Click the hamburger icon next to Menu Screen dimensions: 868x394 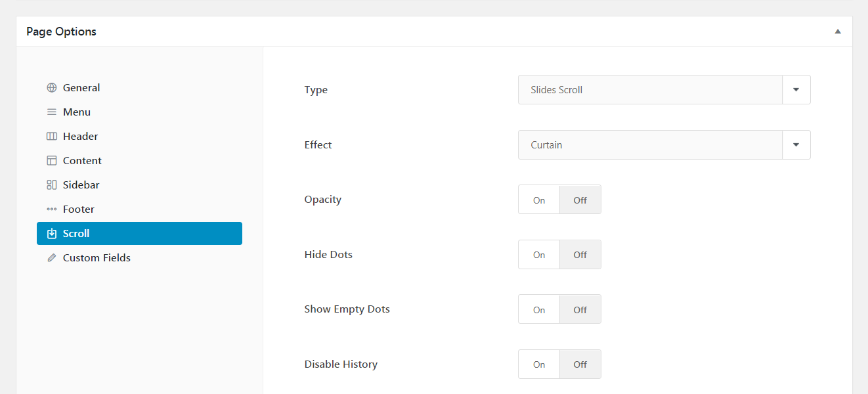(x=52, y=111)
